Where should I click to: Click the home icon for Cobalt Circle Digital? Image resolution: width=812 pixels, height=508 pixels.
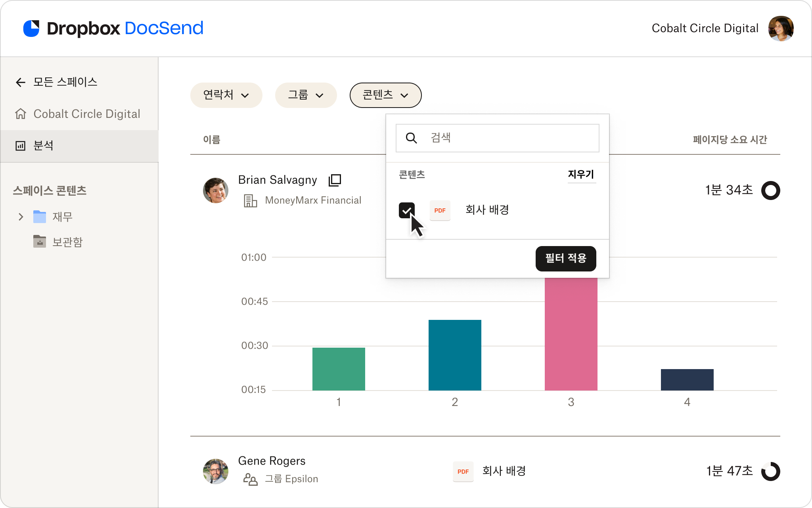tap(21, 114)
